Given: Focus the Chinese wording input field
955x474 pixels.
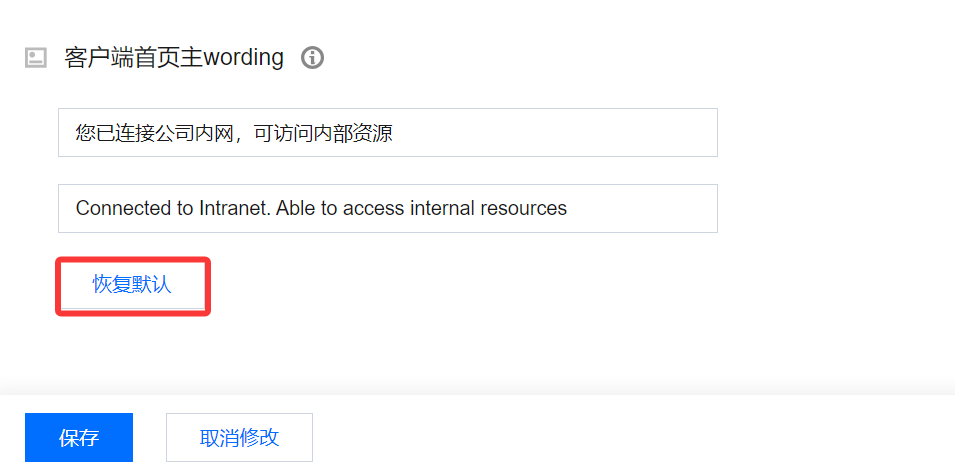Looking at the screenshot, I should click(x=388, y=133).
